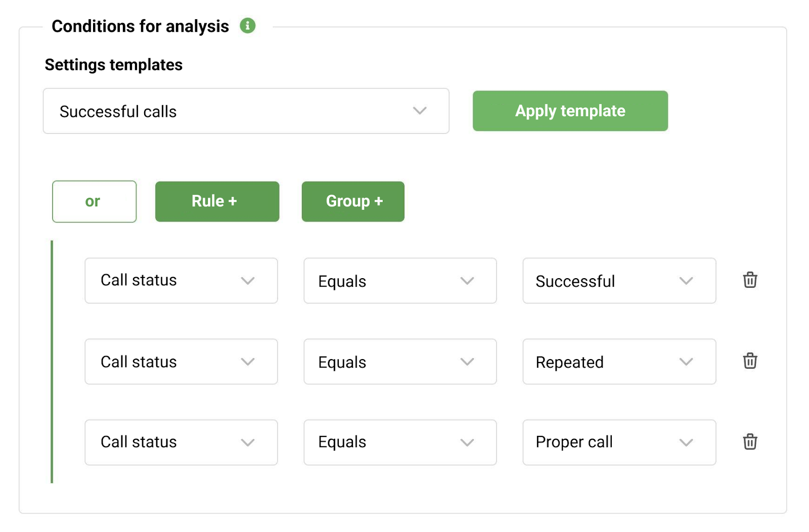The image size is (809, 532).
Task: Expand the Proper call value dropdown
Action: [x=619, y=442]
